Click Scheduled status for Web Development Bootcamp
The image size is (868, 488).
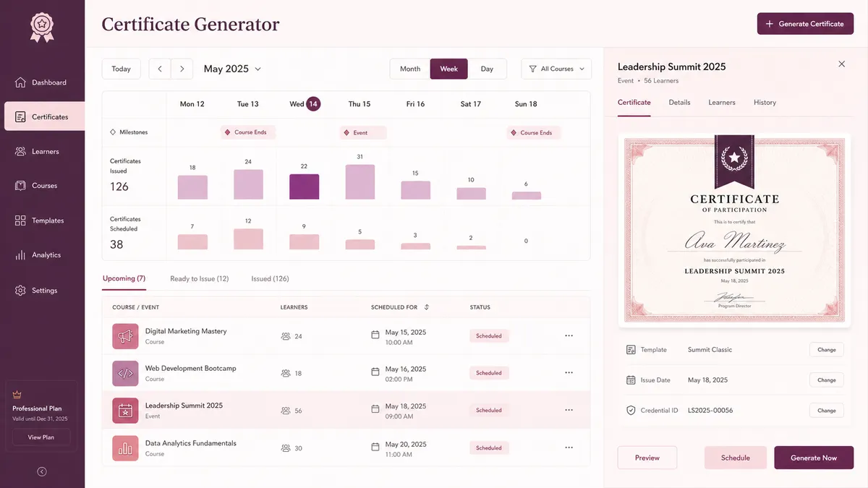click(489, 373)
